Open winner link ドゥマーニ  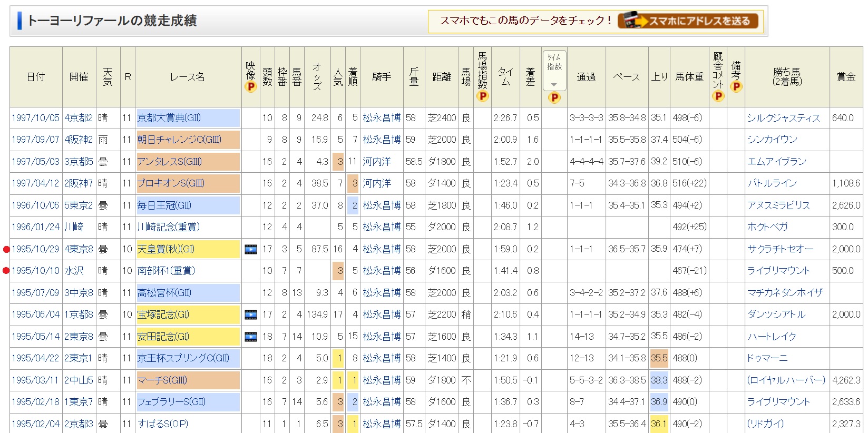coord(768,358)
